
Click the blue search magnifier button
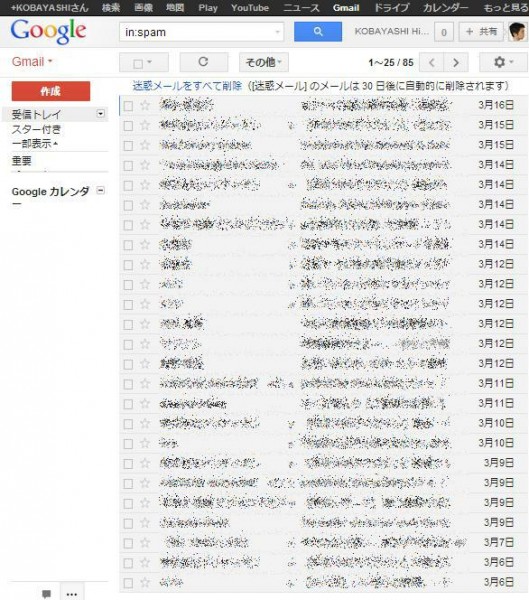click(x=318, y=31)
